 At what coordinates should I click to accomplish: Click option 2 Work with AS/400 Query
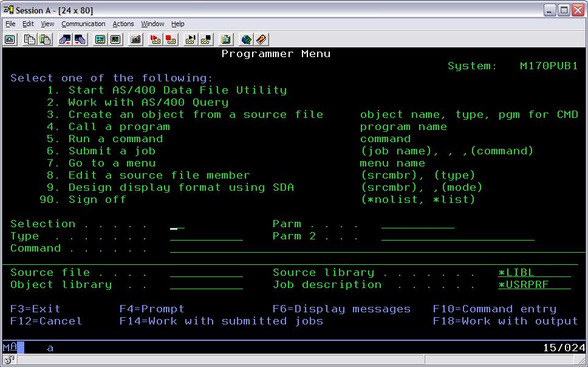(138, 103)
